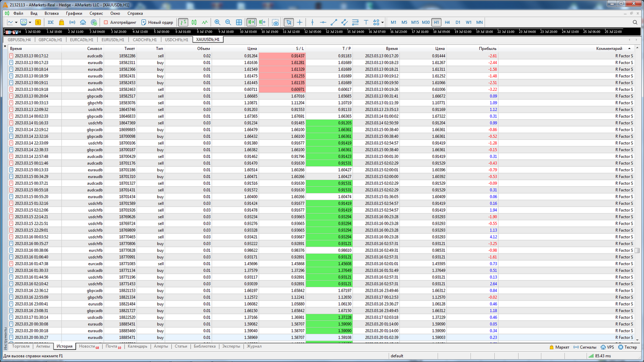Screen dimensions: 644x362
Task: Open the Календарь terminal tab
Action: [137, 346]
